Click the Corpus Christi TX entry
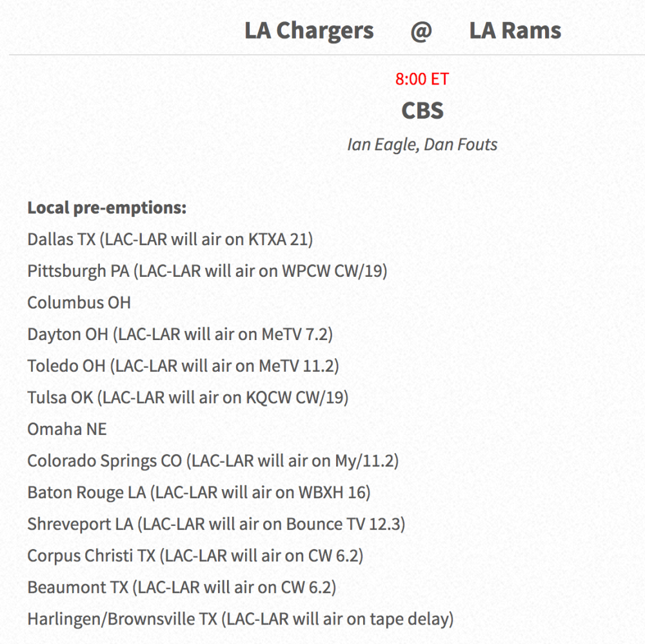Screen dimensions: 645x644 coord(195,556)
